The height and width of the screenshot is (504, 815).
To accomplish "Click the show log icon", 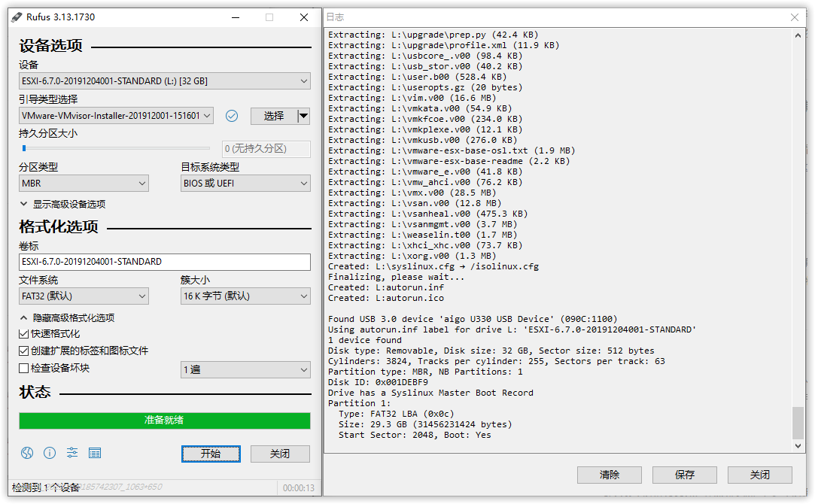I will (x=95, y=453).
